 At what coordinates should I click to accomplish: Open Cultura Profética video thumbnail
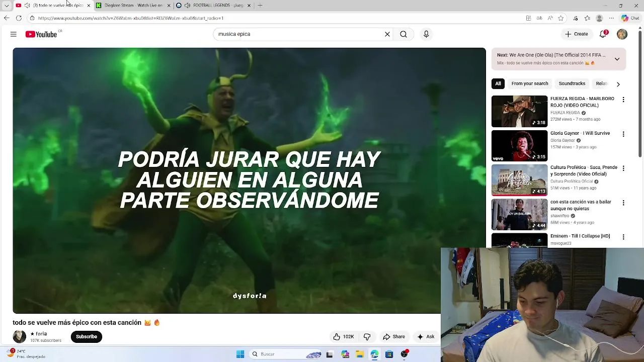point(519,180)
